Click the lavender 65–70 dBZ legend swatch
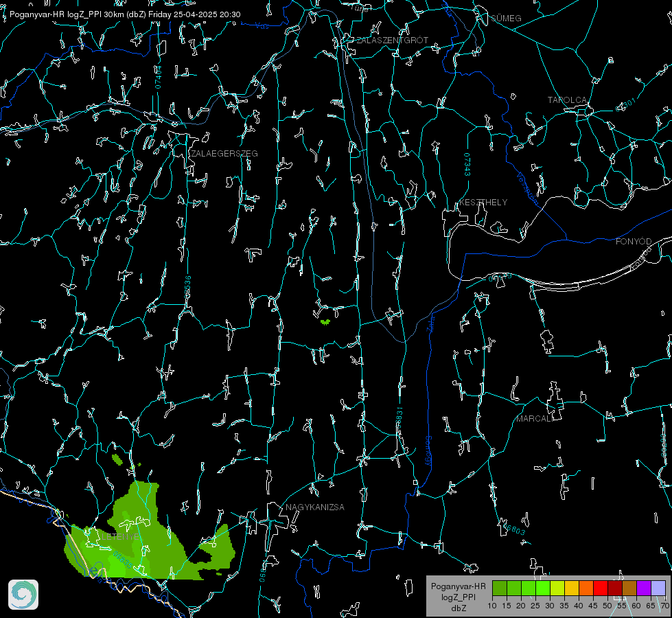Screen dimensions: 672x618 [658, 588]
